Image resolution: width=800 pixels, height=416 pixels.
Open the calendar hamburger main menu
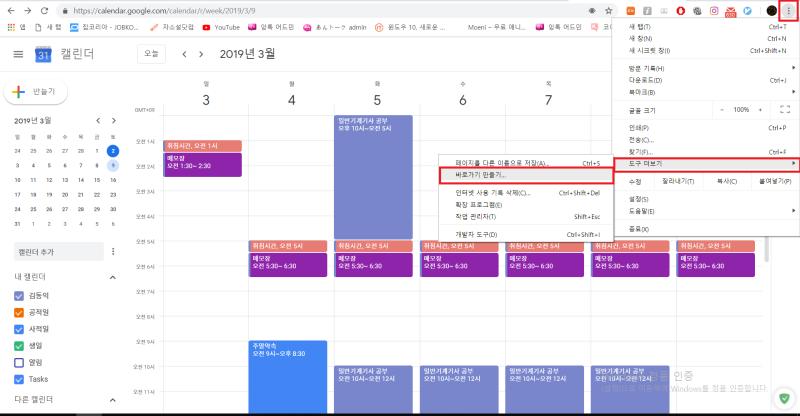18,54
